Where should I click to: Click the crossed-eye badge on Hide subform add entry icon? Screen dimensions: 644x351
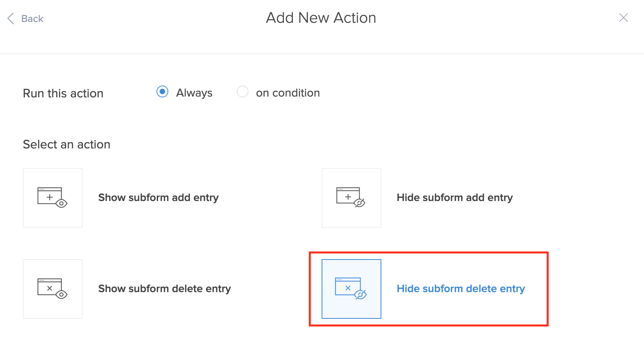click(360, 203)
